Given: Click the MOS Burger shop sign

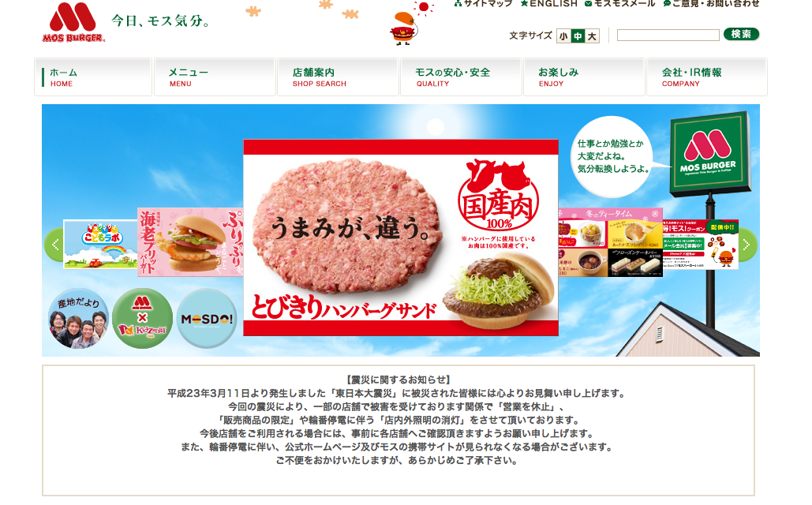Looking at the screenshot, I should coord(709,155).
